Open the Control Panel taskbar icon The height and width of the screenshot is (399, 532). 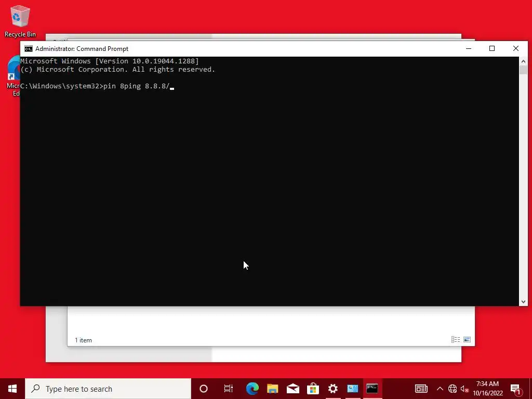353,389
